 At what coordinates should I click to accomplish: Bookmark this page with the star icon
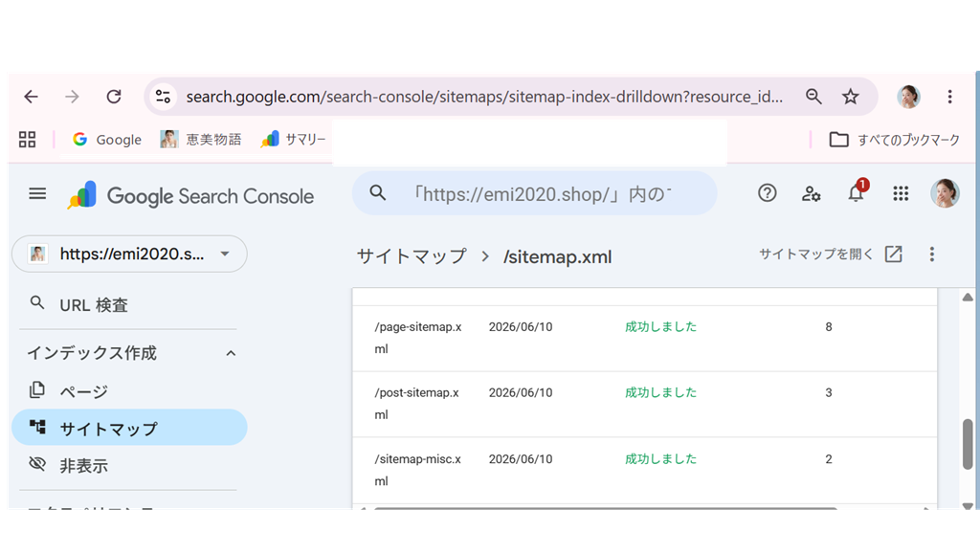coord(850,97)
